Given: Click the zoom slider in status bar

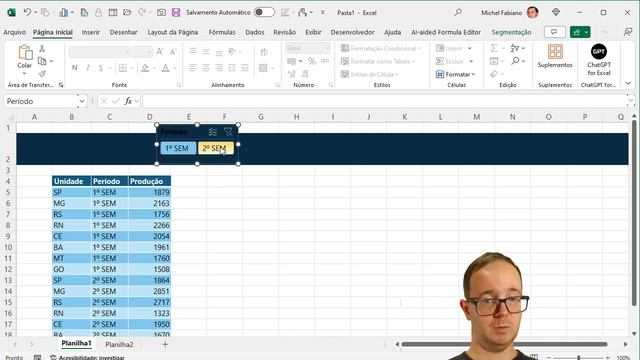Looking at the screenshot, I should [x=578, y=358].
